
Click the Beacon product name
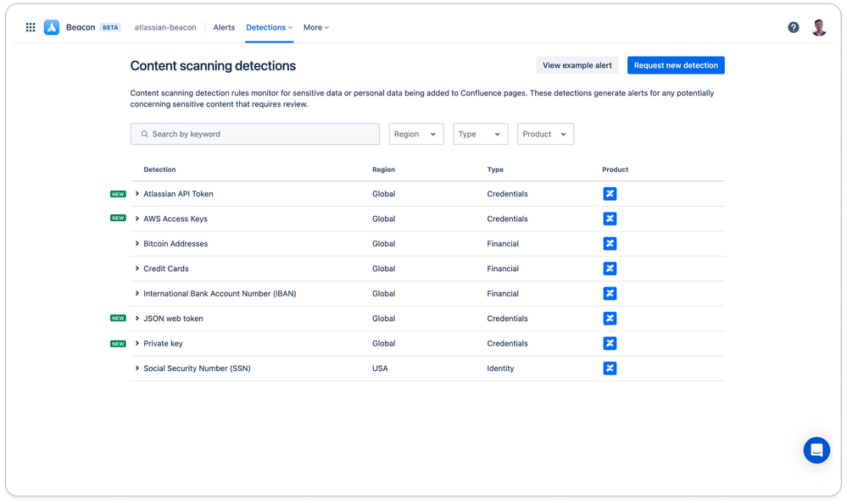pos(81,27)
